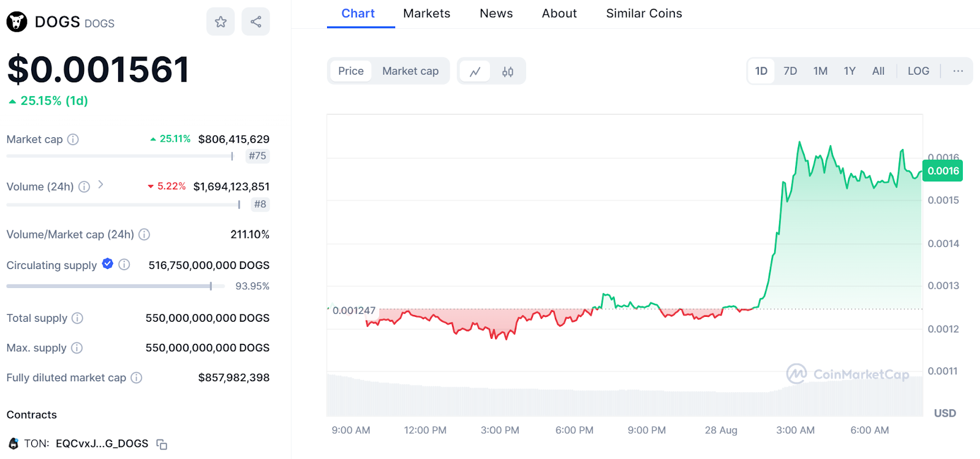Screen dimensions: 980x459
Task: Click the USD currency label on chart
Action: pos(945,413)
